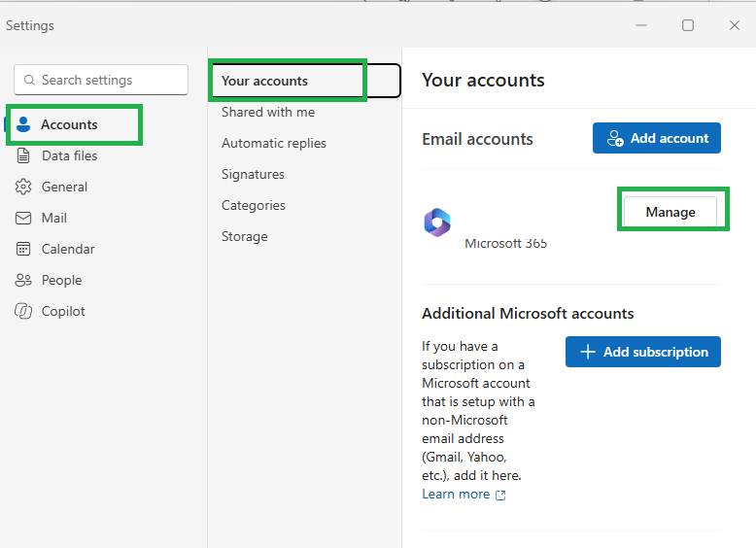This screenshot has width=756, height=548.
Task: Open the Automatic replies section
Action: (274, 143)
